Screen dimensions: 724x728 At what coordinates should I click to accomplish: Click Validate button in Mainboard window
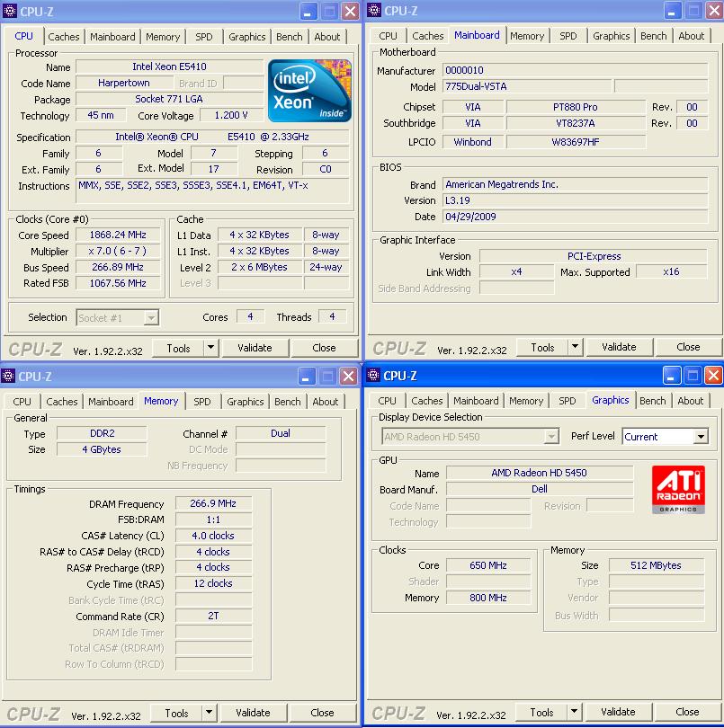[620, 347]
